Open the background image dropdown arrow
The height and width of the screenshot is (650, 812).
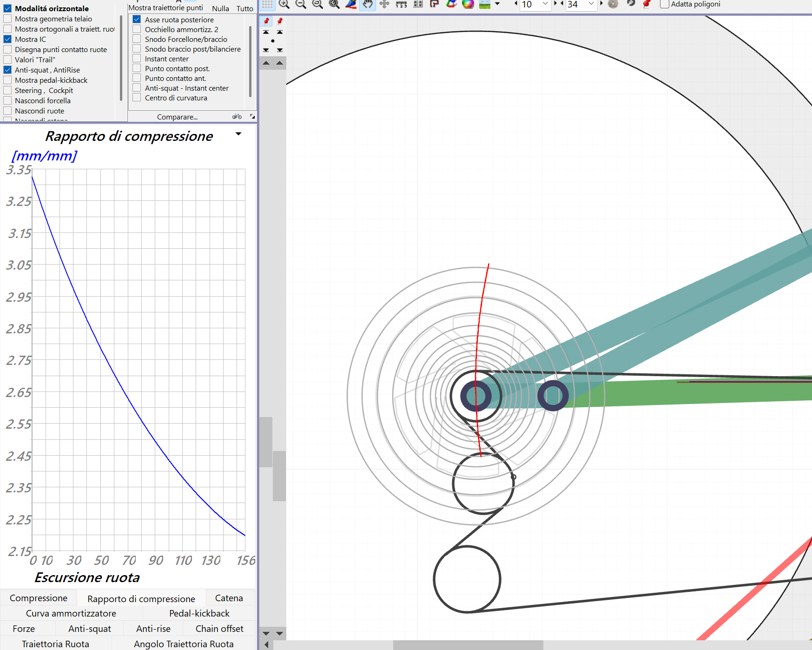497,4
